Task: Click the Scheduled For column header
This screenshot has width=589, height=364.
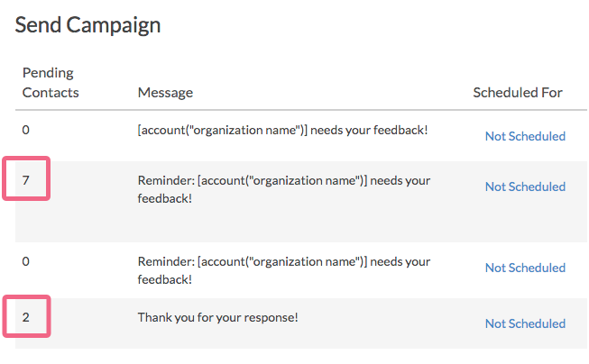Action: (518, 93)
